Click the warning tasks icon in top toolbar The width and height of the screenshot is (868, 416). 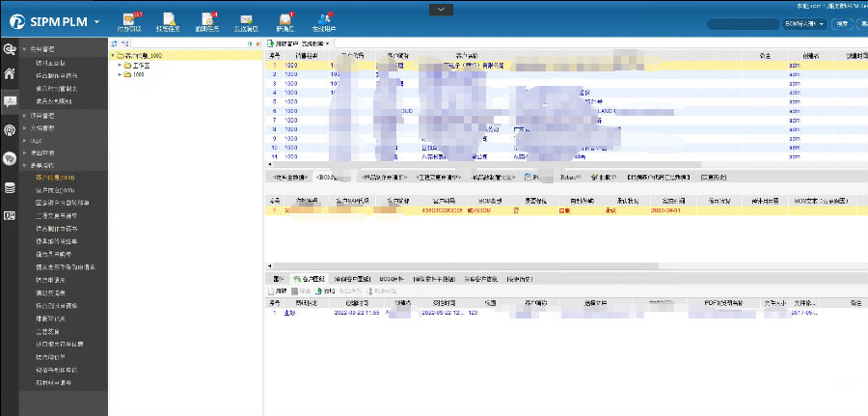pyautogui.click(x=167, y=22)
